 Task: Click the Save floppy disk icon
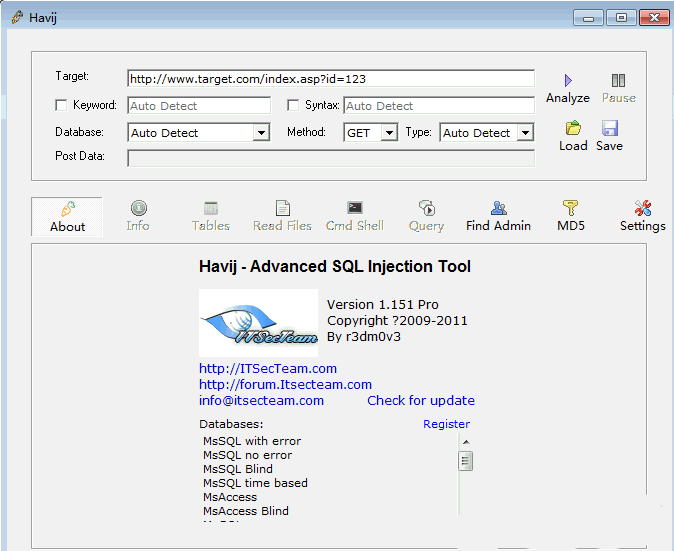[610, 128]
